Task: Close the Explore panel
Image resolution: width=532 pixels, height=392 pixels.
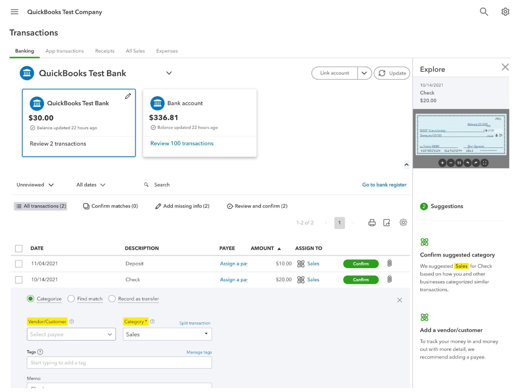Action: 505,67
